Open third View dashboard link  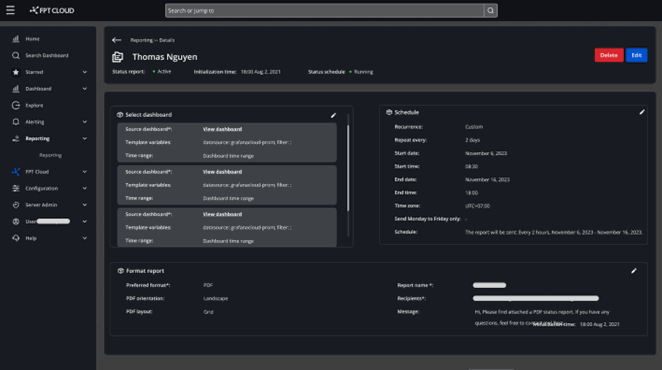[x=222, y=214]
